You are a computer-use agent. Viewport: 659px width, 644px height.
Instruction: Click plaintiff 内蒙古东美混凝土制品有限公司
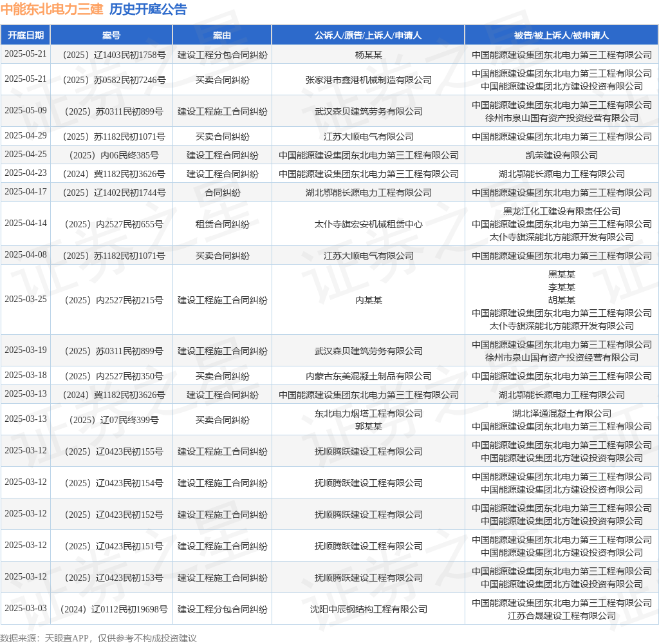pos(369,376)
